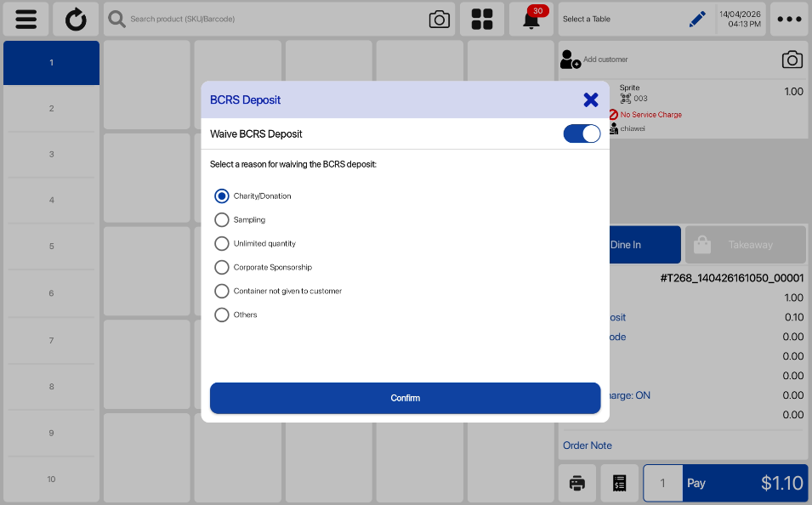Toggle the Waive BCRS Deposit switch
Image resolution: width=812 pixels, height=505 pixels.
pos(582,133)
